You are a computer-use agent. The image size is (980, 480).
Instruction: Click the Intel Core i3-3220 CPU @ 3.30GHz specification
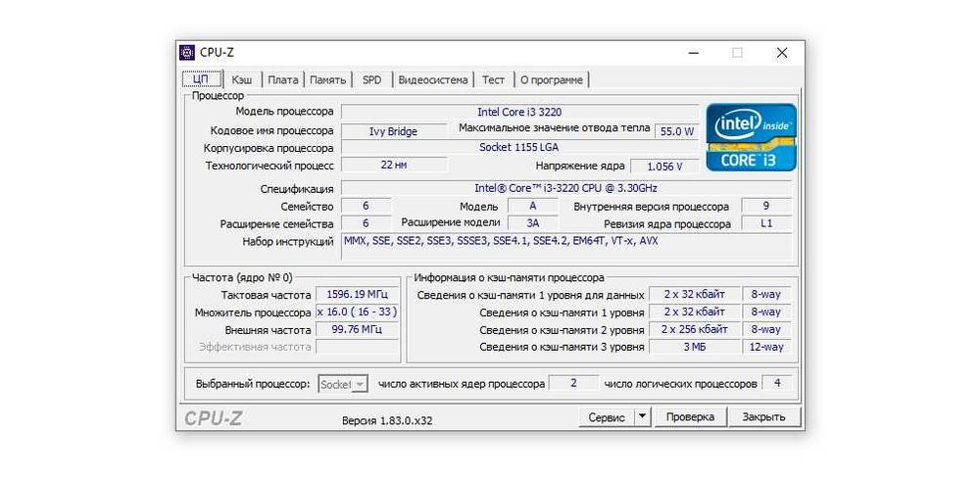565,188
